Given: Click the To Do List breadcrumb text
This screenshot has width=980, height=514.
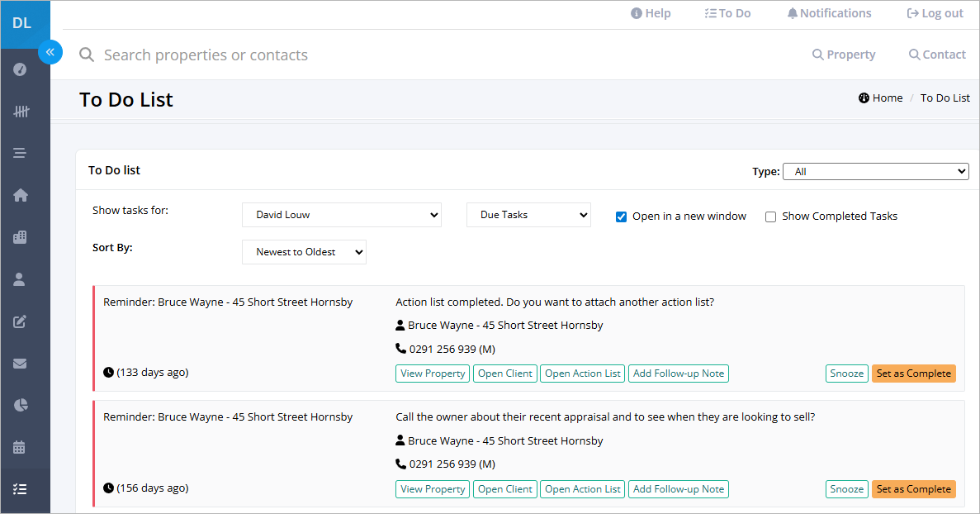Looking at the screenshot, I should pos(945,98).
